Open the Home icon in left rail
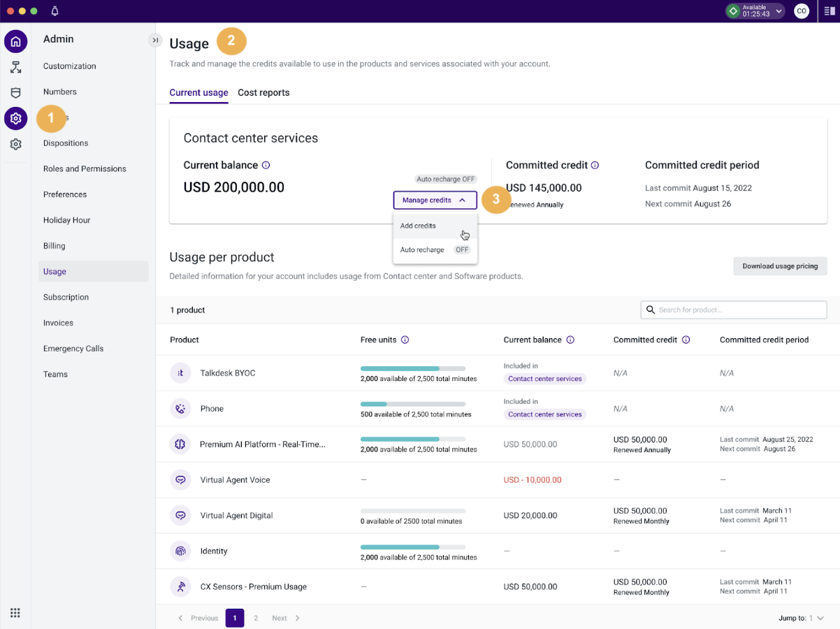Screen dimensions: 840x629 coord(15,41)
